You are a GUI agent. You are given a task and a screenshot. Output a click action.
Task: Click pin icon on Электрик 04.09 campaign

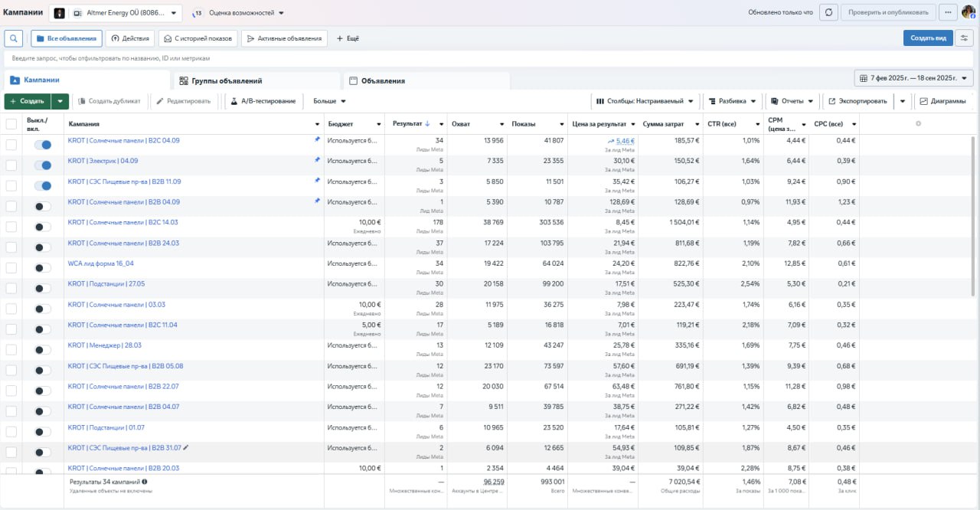click(317, 160)
